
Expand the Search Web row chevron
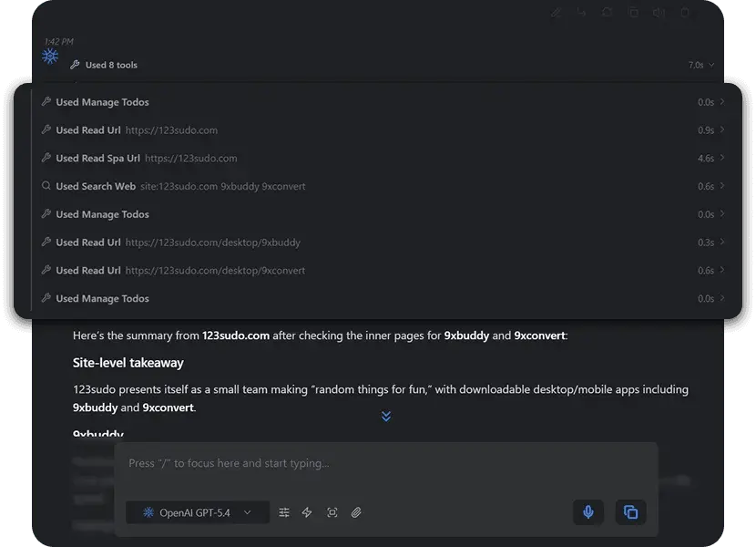pyautogui.click(x=721, y=185)
